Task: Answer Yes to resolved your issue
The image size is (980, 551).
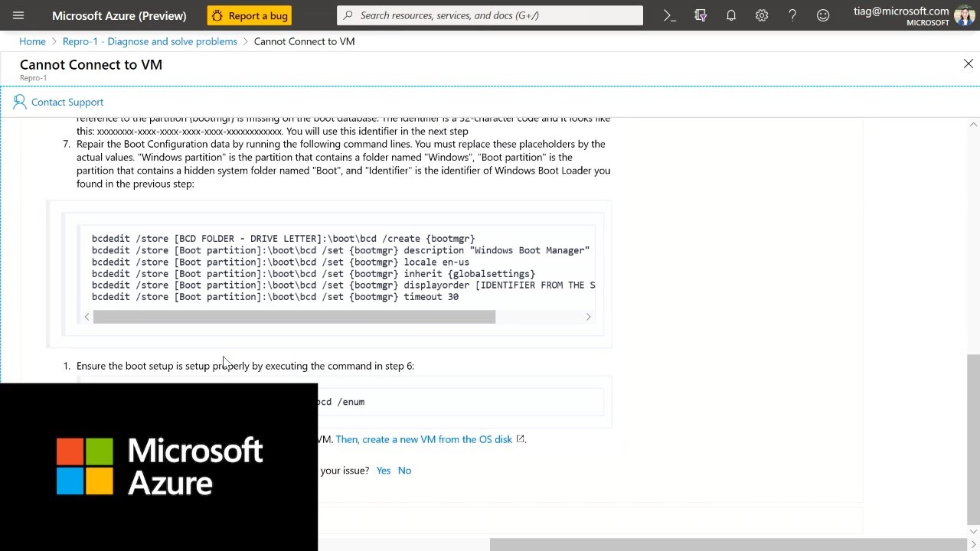Action: [x=384, y=471]
